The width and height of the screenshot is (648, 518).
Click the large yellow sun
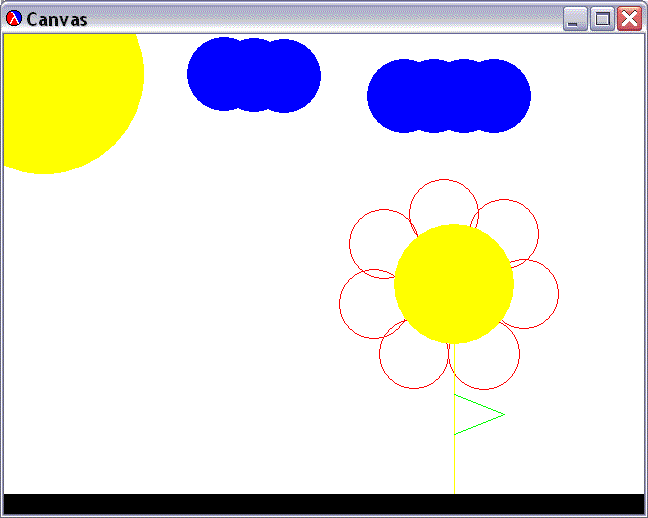click(60, 90)
